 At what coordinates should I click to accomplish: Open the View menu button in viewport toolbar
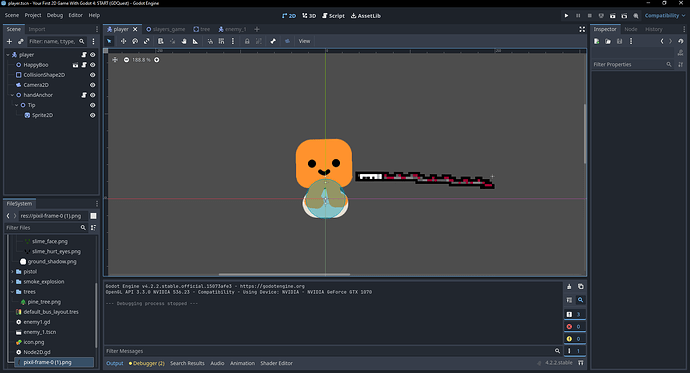305,41
